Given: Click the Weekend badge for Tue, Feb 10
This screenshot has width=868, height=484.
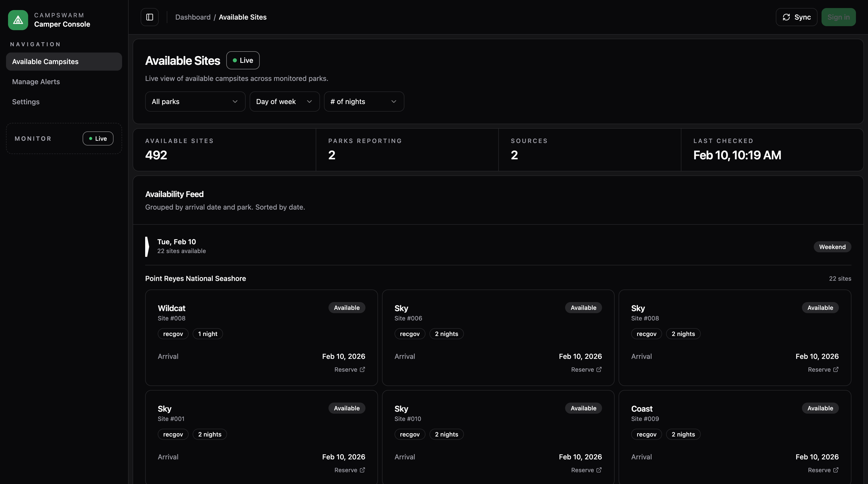Looking at the screenshot, I should click(x=832, y=246).
